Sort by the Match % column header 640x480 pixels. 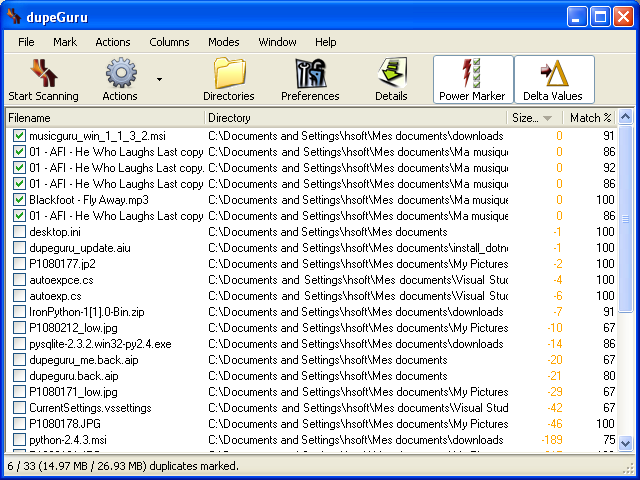pyautogui.click(x=590, y=118)
